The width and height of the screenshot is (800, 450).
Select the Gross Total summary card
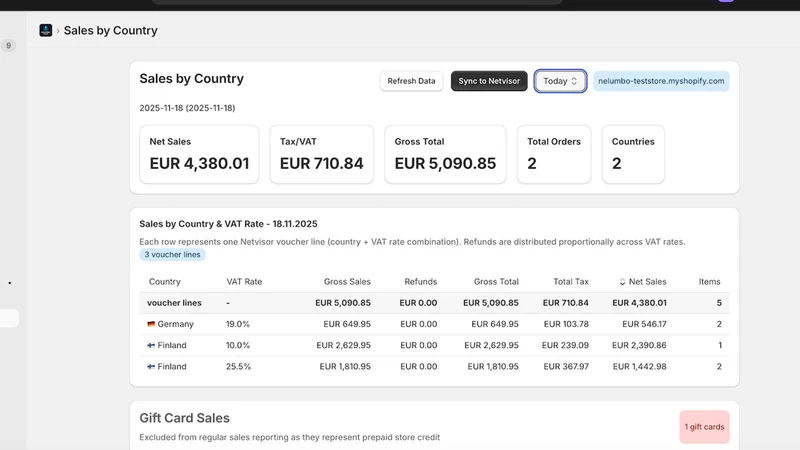point(445,154)
